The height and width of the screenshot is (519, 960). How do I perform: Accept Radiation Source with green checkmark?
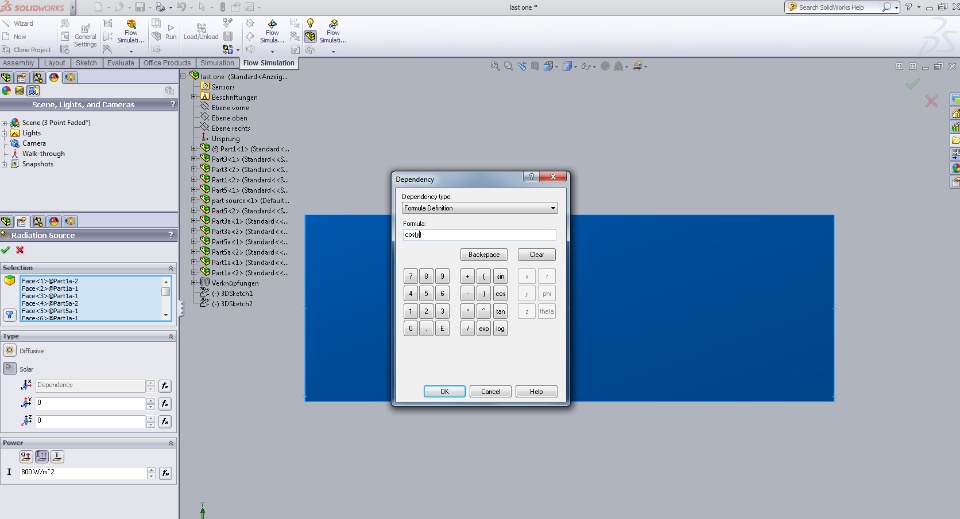point(6,250)
